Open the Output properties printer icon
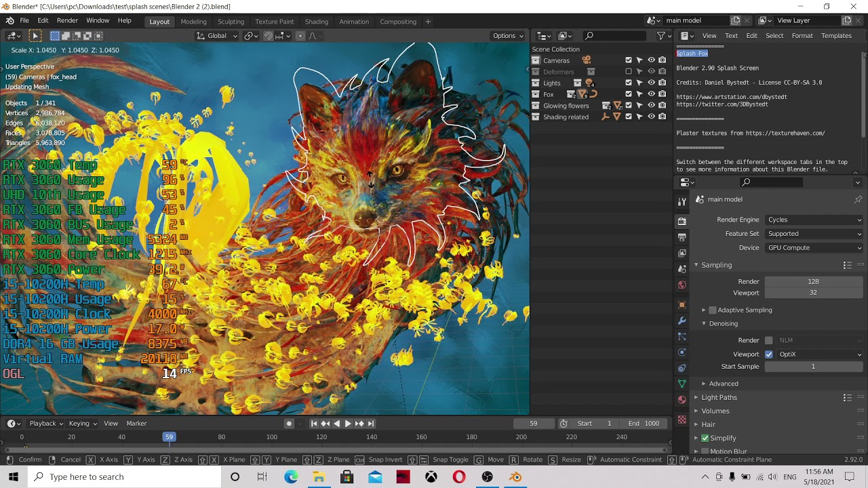This screenshot has width=868, height=488. 682,237
